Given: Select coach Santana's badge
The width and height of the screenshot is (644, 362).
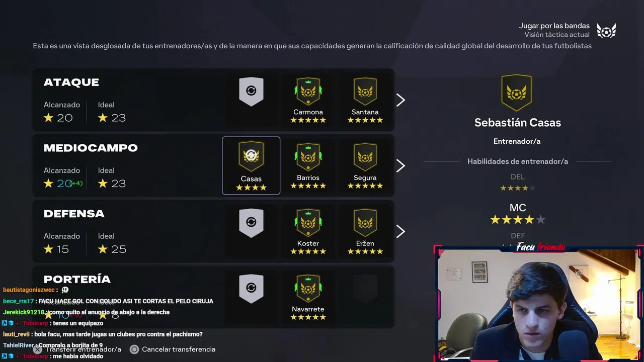Looking at the screenshot, I should [365, 92].
